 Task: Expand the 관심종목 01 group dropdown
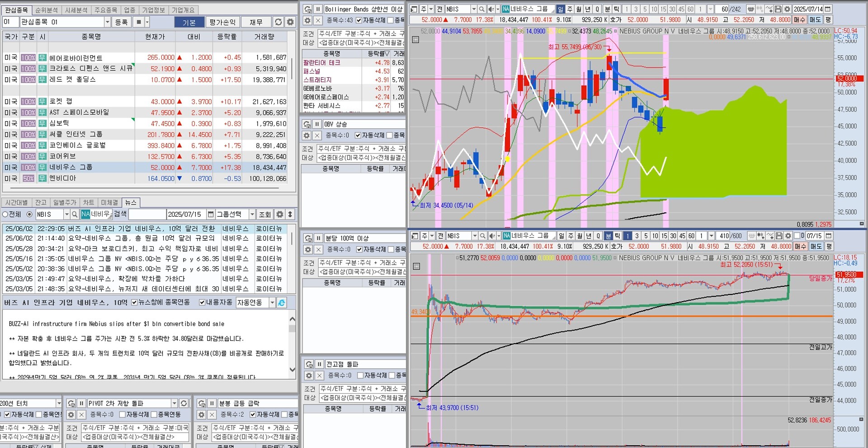(107, 22)
